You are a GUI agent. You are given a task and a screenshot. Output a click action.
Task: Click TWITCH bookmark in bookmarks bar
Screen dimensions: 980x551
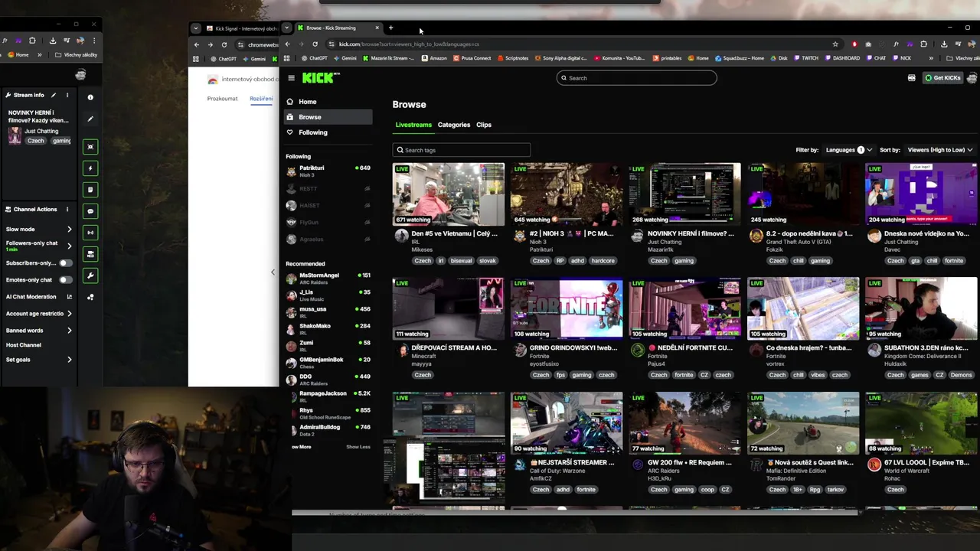click(x=805, y=58)
